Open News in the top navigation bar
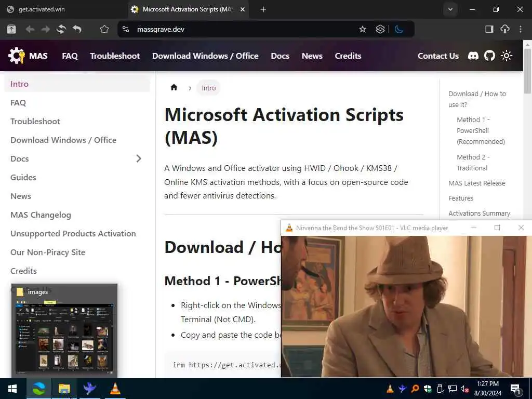 (x=312, y=56)
